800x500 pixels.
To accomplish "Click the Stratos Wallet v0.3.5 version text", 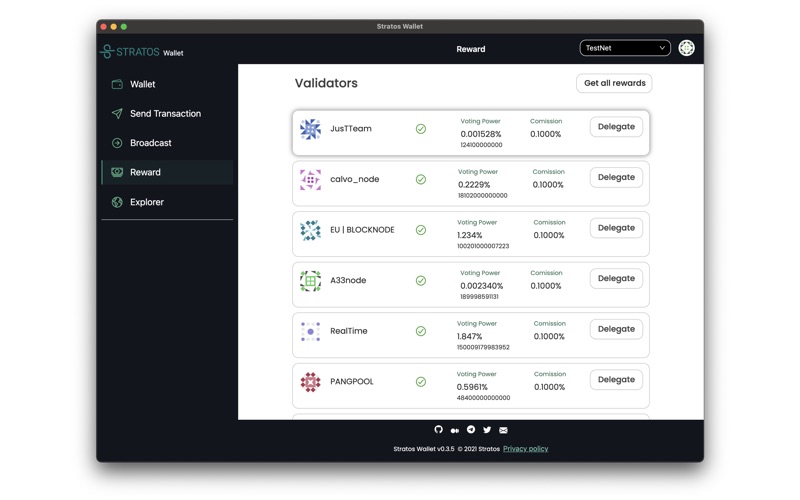I will coord(423,449).
